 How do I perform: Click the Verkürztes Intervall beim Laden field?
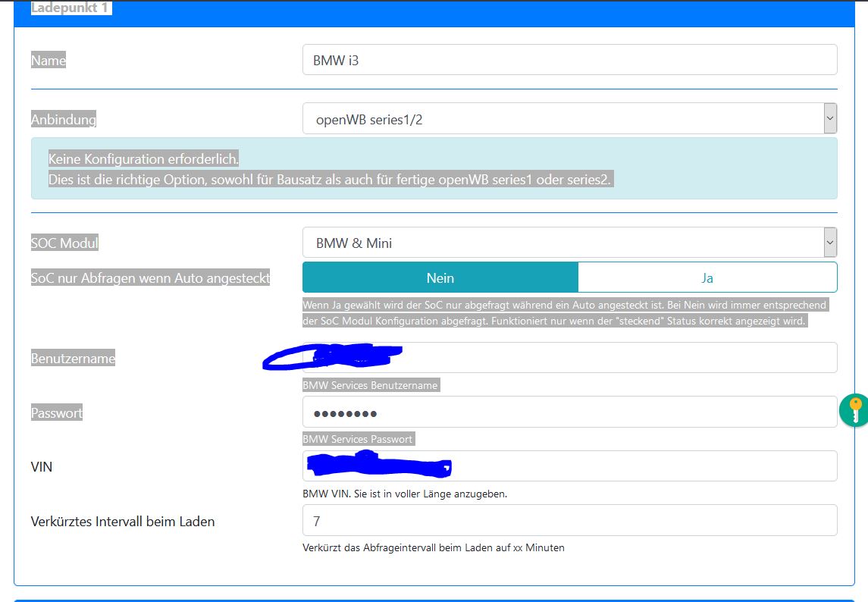click(569, 520)
